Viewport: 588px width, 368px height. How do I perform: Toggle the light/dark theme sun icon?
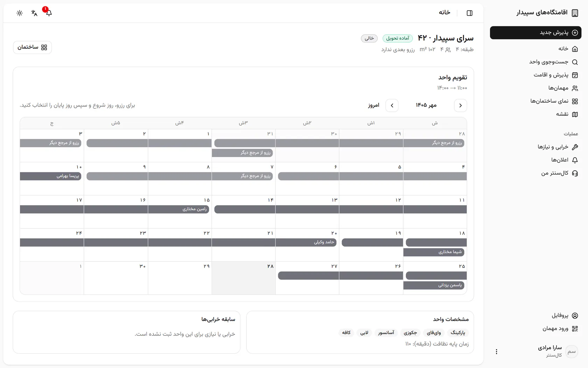(x=20, y=13)
